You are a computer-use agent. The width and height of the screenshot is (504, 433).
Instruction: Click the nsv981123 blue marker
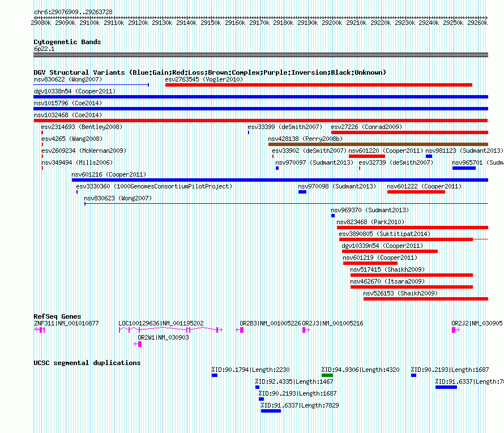[x=429, y=156]
